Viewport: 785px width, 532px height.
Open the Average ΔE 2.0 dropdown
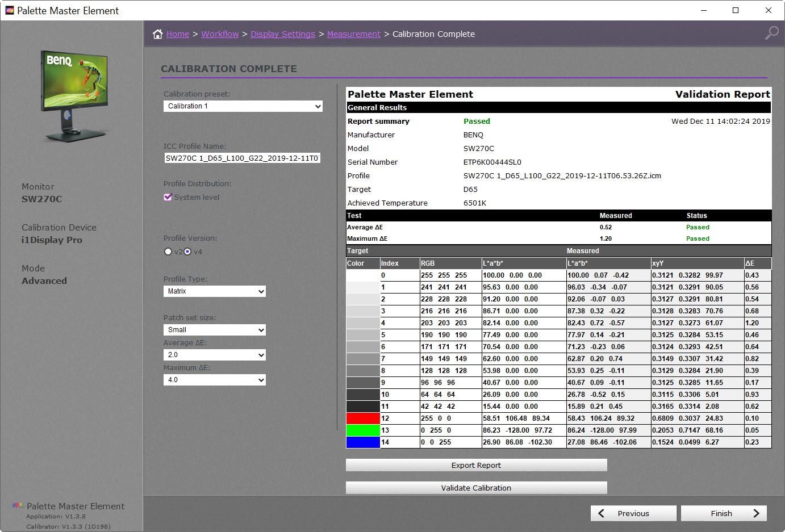point(215,355)
